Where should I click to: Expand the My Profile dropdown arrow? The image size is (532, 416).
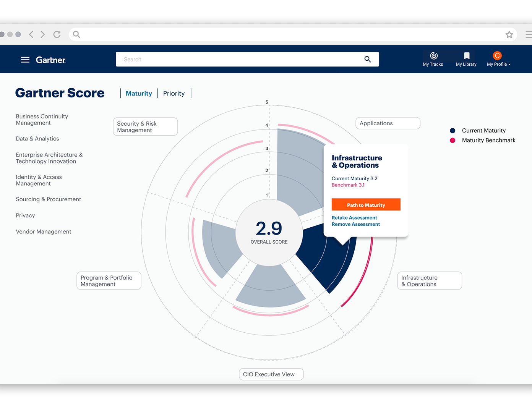pyautogui.click(x=509, y=65)
